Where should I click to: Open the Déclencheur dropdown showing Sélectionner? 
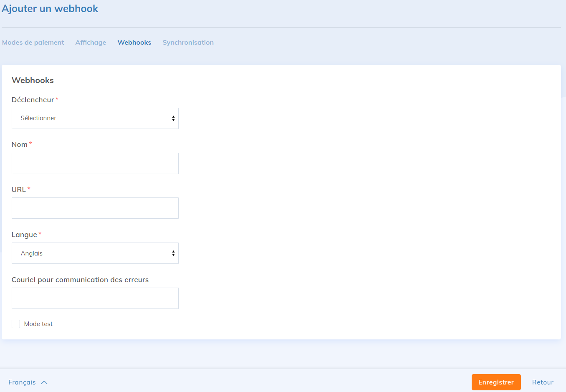coord(95,119)
